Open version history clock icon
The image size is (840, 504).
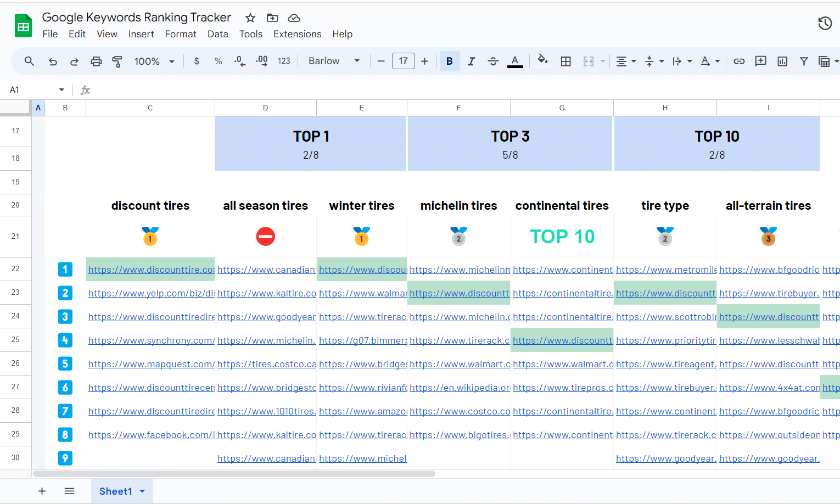(x=825, y=23)
